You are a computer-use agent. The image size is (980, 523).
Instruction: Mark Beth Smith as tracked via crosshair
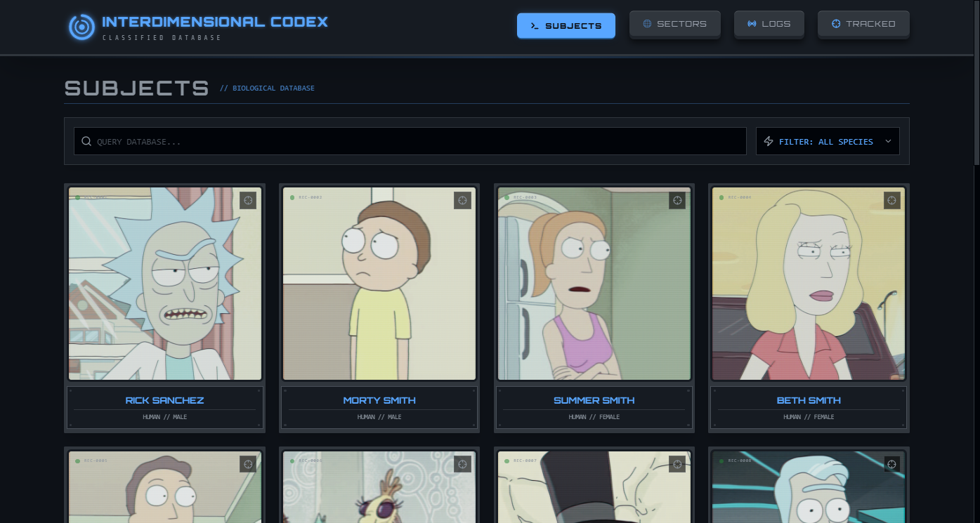pos(891,200)
